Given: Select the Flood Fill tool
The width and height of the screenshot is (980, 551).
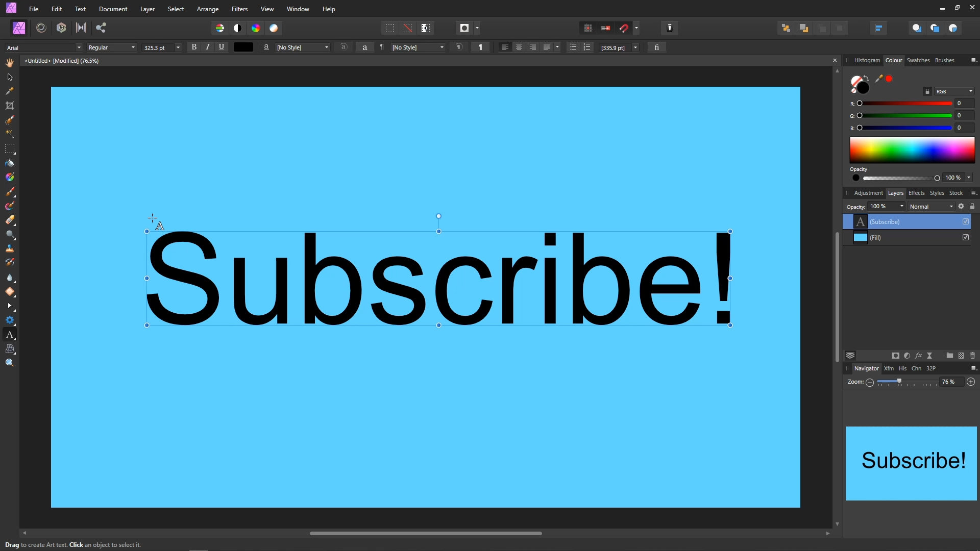Looking at the screenshot, I should click(10, 163).
